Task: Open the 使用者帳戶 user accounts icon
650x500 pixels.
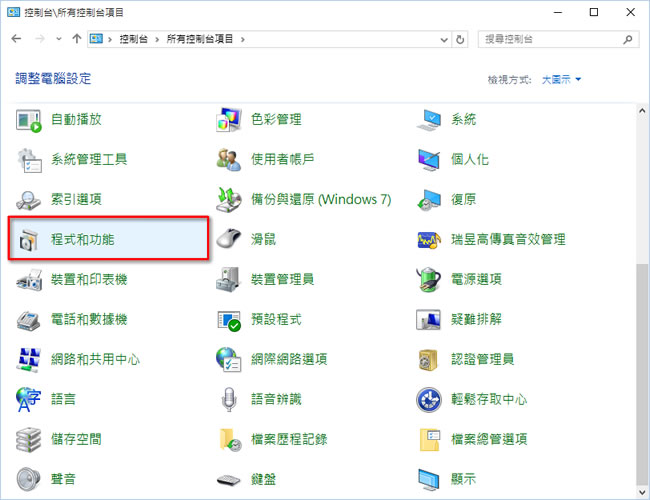Action: [229, 160]
